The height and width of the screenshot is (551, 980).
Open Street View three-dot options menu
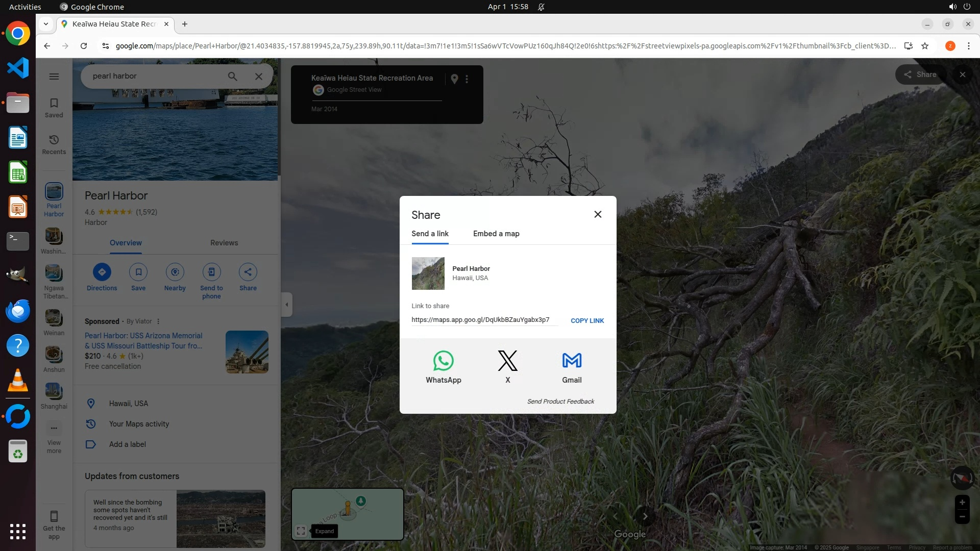[467, 79]
